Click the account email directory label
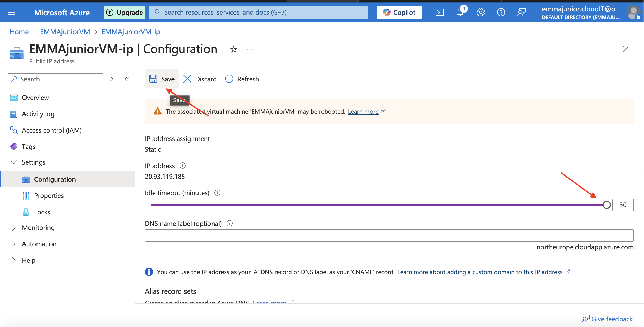This screenshot has height=327, width=644. 581,13
